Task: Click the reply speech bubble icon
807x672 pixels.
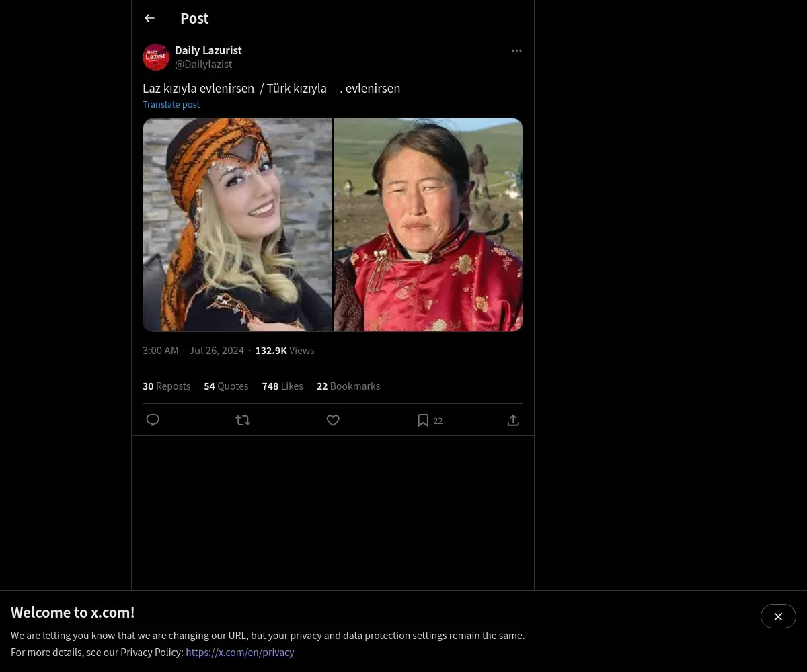Action: [x=153, y=420]
